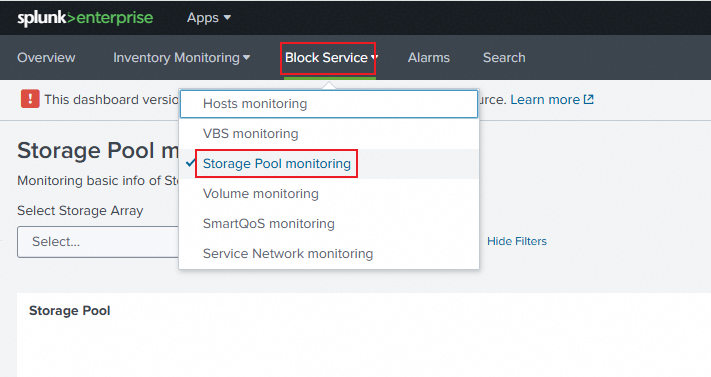Image resolution: width=711 pixels, height=377 pixels.
Task: Click the red exclamation warning icon
Action: (x=30, y=99)
